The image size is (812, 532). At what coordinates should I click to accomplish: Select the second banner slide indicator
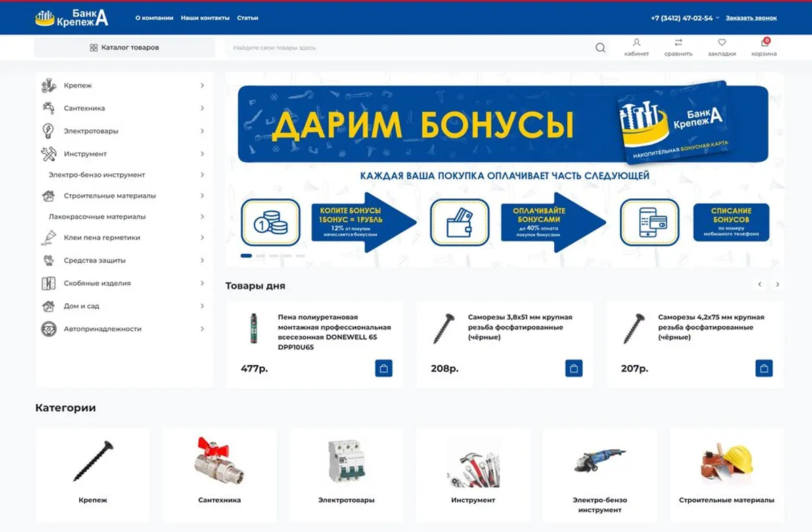261,256
